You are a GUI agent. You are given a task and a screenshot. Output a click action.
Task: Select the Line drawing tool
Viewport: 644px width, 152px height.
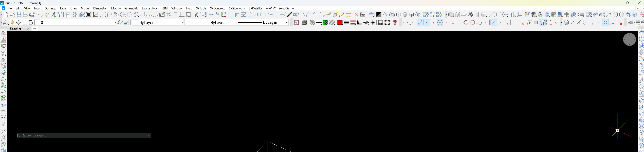(103, 15)
